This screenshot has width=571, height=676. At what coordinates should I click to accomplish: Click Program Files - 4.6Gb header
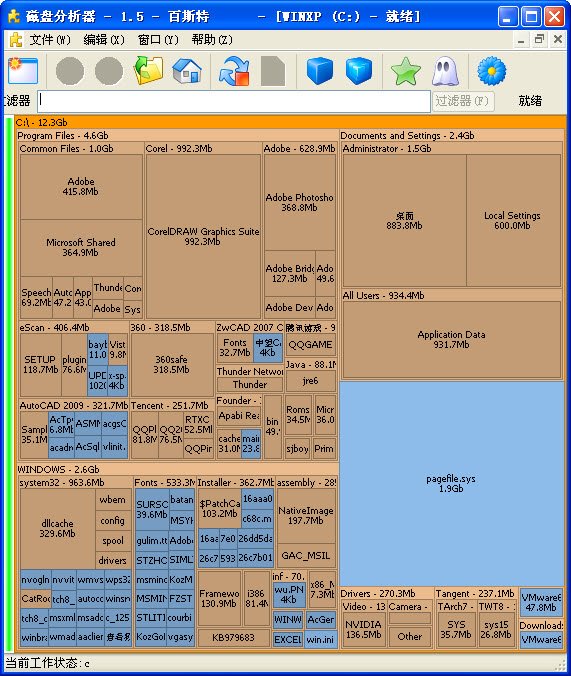[63, 135]
